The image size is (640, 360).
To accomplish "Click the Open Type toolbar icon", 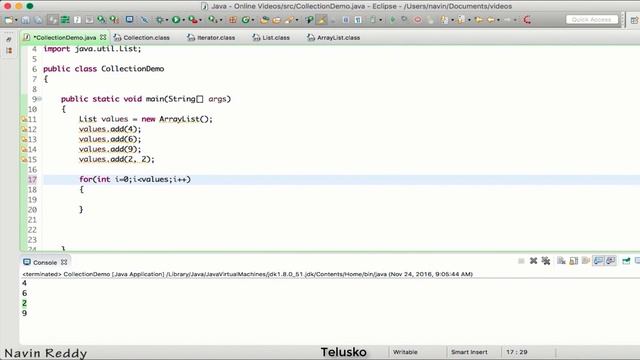I will tap(264, 20).
